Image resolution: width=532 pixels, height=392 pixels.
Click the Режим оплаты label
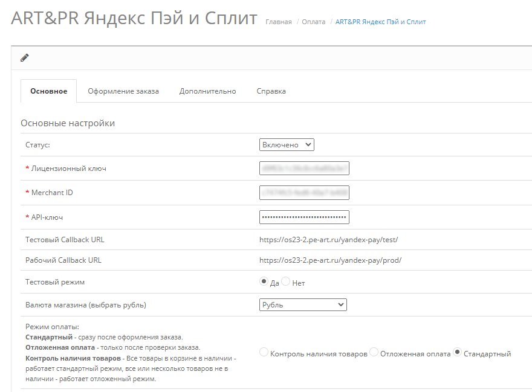coord(52,327)
